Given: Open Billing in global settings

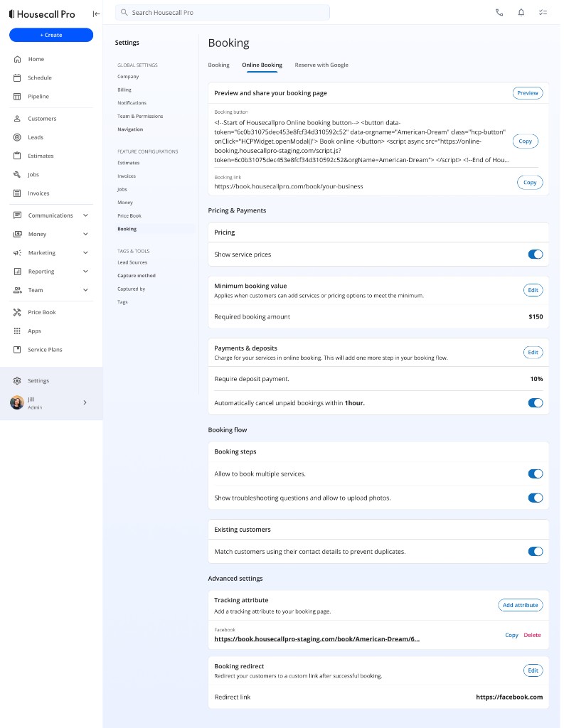Looking at the screenshot, I should click(124, 90).
